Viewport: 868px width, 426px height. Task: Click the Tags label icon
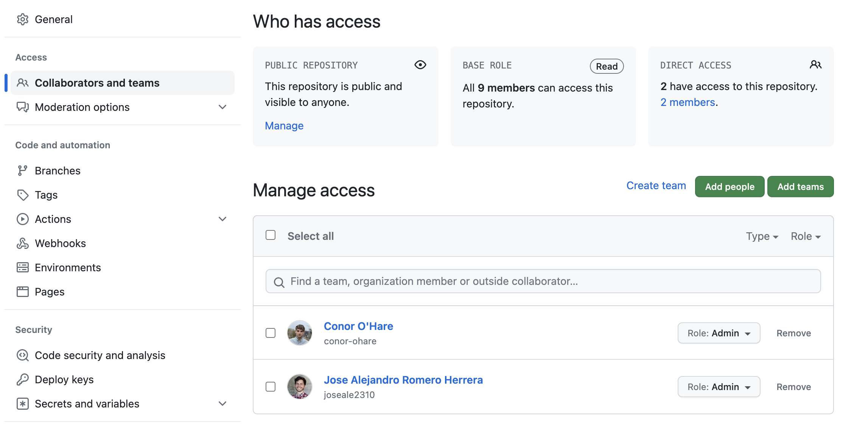[22, 195]
